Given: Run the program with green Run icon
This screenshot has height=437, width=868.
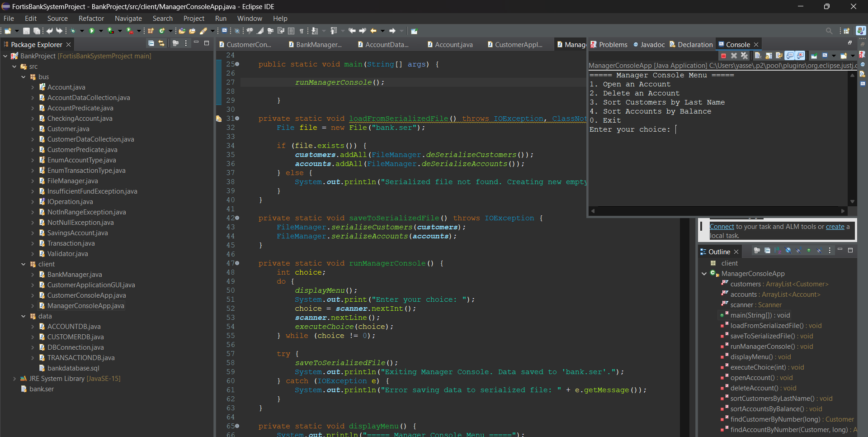Looking at the screenshot, I should click(x=92, y=31).
